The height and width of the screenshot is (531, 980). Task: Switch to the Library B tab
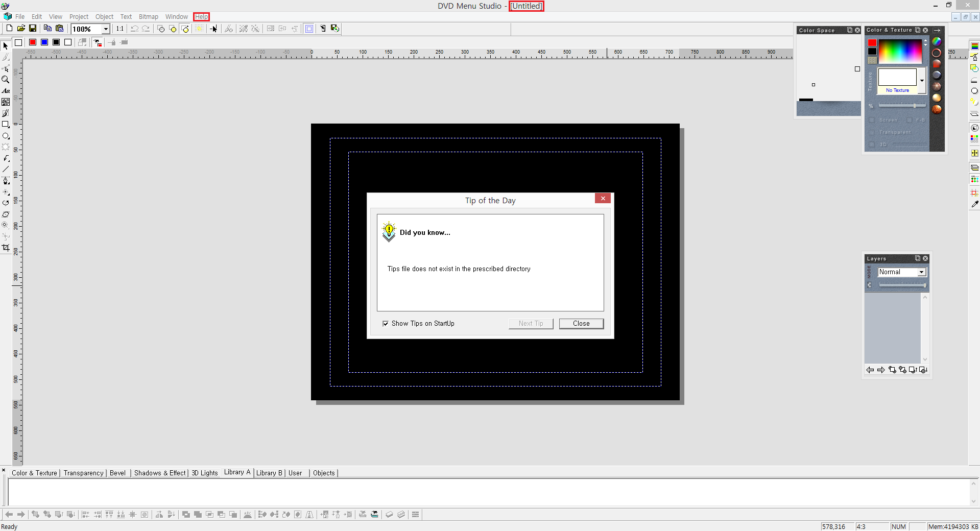pos(269,473)
